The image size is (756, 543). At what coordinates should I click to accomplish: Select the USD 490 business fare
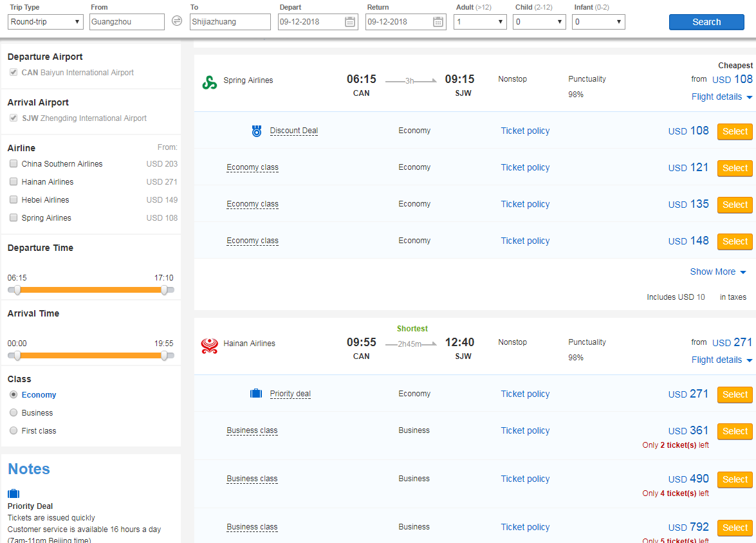(x=735, y=479)
